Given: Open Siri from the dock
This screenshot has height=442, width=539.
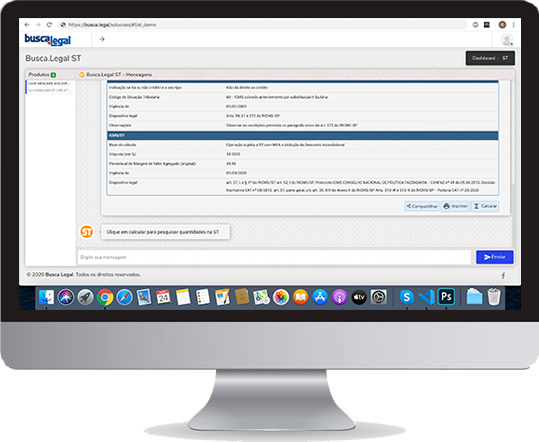Looking at the screenshot, I should 66,297.
